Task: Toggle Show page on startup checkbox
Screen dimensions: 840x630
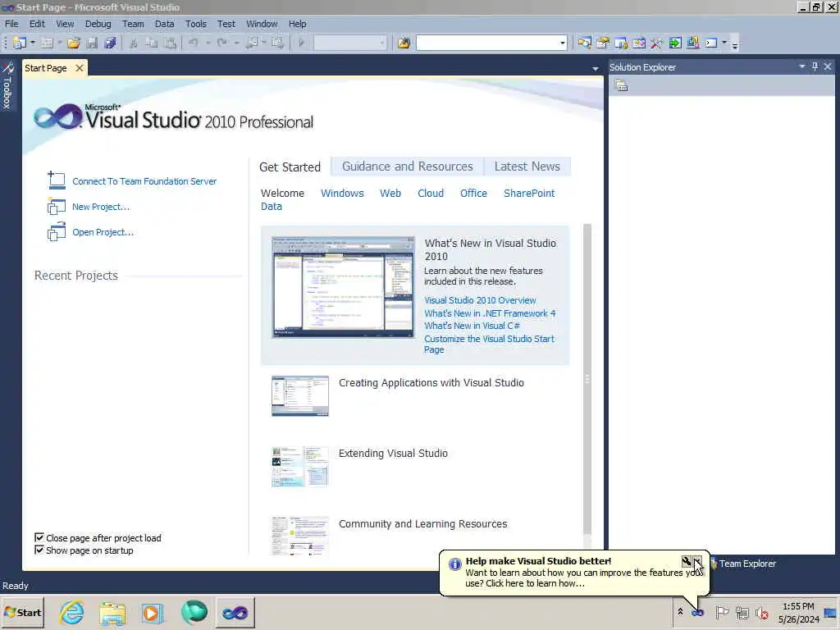Action: [39, 550]
